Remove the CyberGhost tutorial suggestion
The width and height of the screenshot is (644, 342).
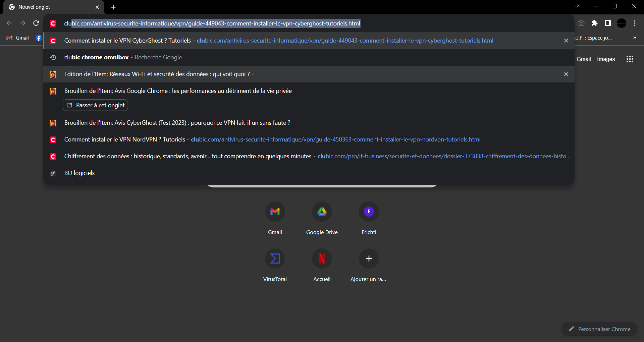point(566,41)
